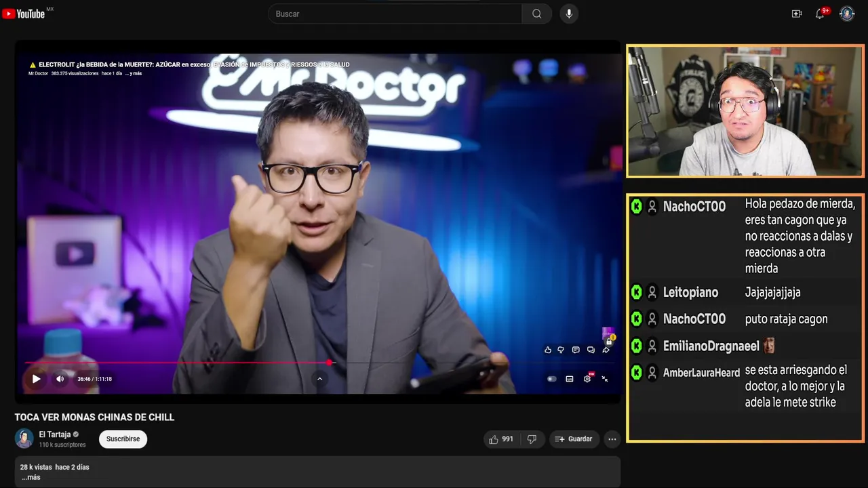
Task: Mute the player volume speaker icon
Action: (60, 379)
